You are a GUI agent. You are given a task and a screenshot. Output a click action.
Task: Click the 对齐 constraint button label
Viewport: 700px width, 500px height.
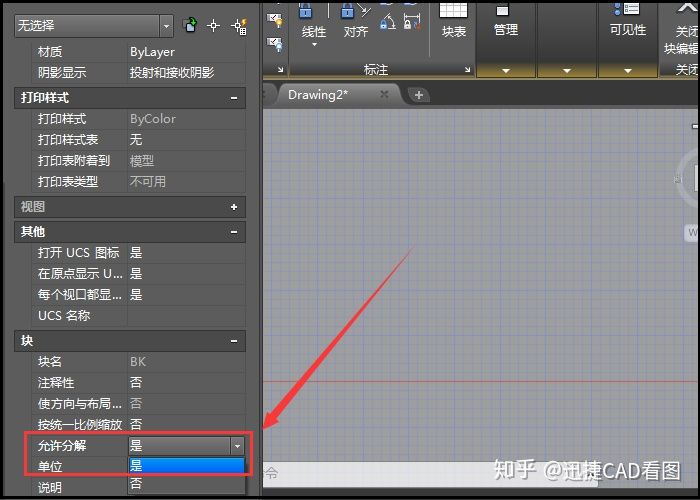pos(356,32)
